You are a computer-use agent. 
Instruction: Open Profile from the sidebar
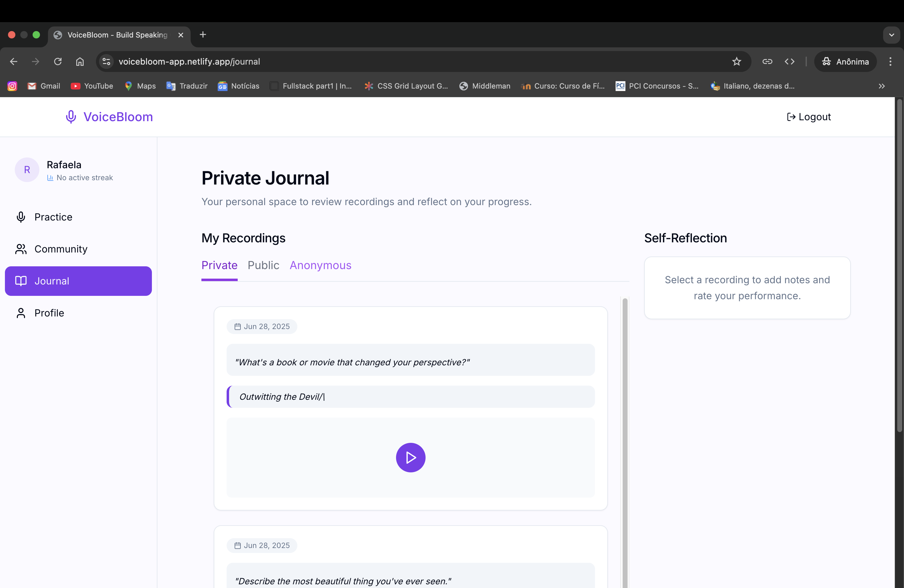(x=49, y=313)
